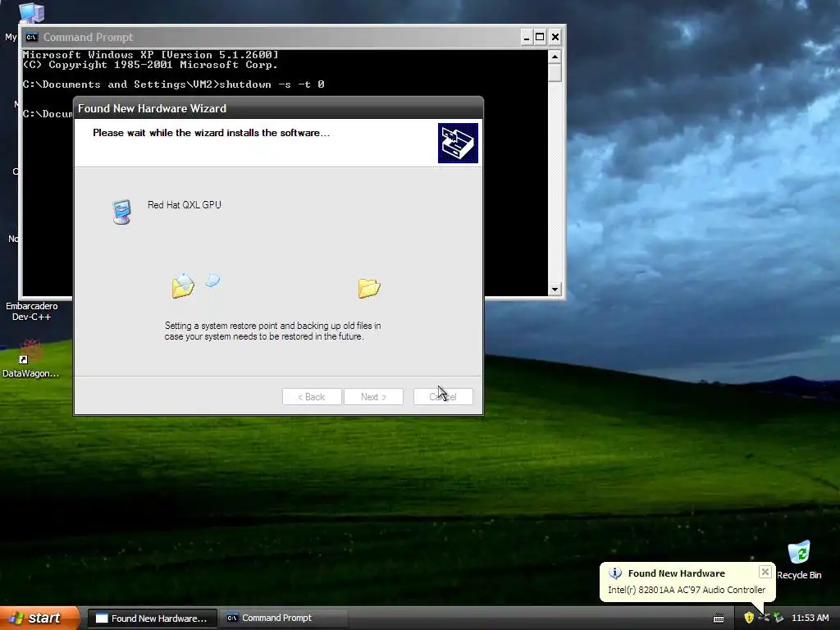This screenshot has width=840, height=630.
Task: Maximize the Command Prompt window
Action: (x=540, y=37)
